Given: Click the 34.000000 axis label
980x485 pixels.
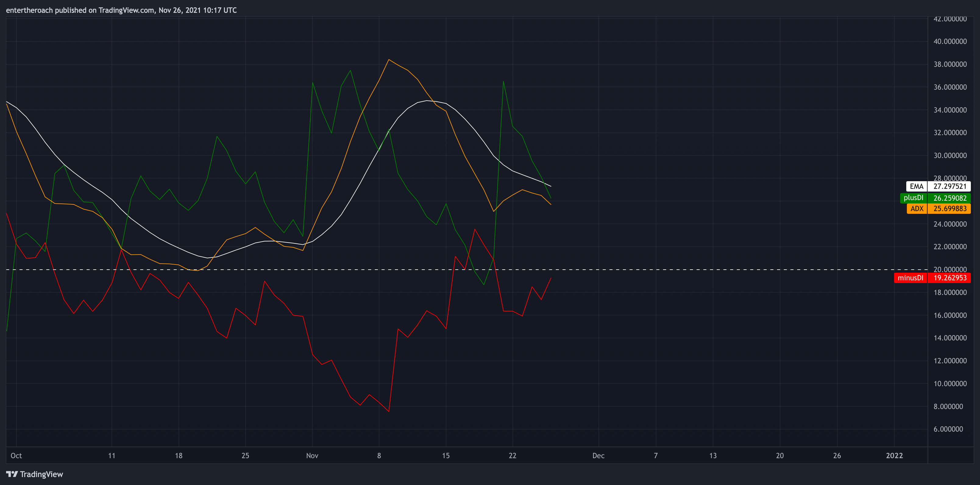Looking at the screenshot, I should pos(950,110).
